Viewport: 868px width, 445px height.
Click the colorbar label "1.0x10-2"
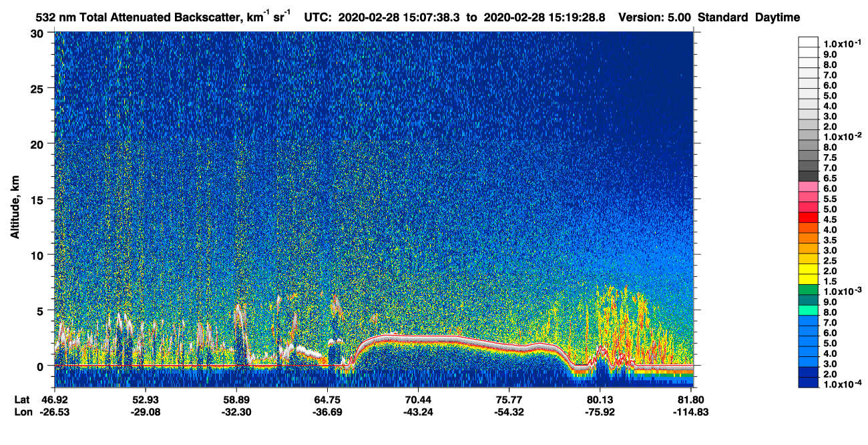(x=842, y=136)
